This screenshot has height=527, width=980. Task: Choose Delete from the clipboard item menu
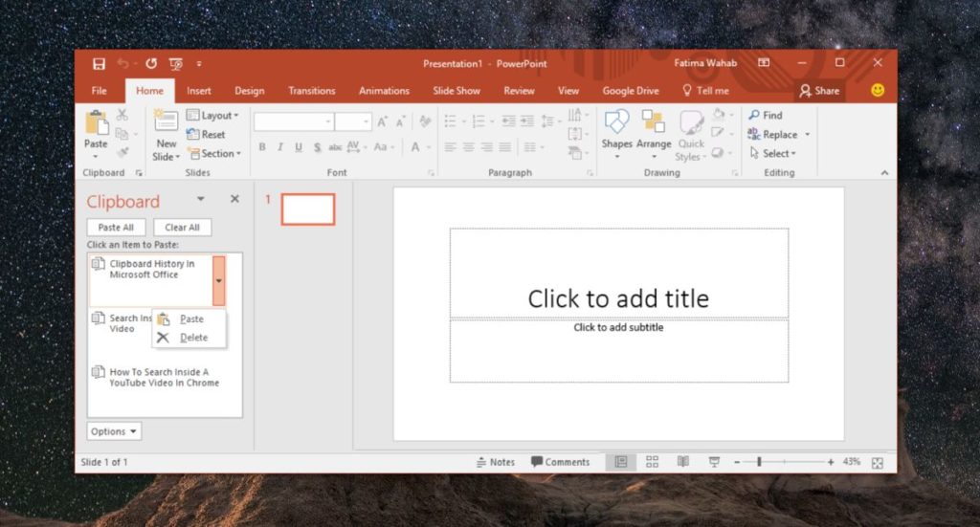192,338
